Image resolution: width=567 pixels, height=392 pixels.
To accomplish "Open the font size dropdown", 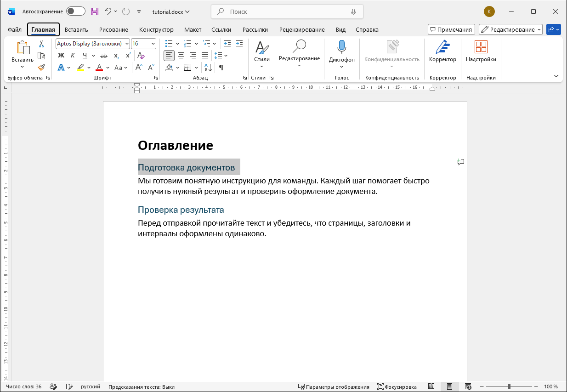I will click(x=153, y=44).
